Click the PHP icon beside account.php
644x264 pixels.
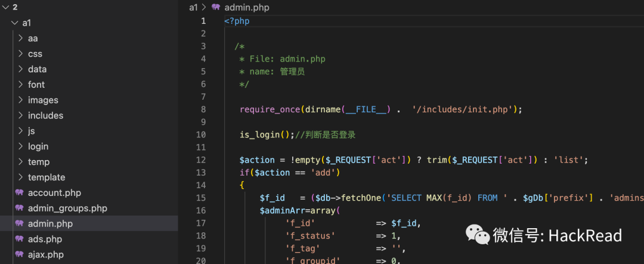tap(19, 192)
